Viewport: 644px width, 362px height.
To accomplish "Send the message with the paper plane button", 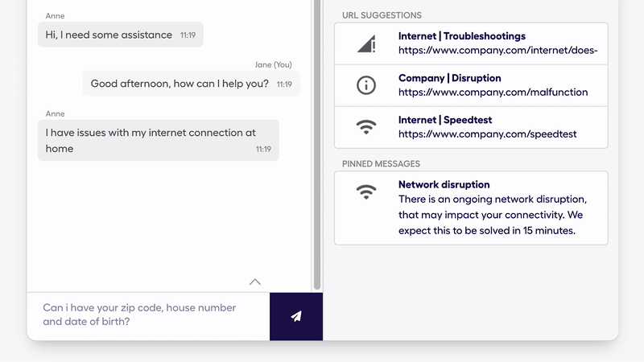I will 296,316.
